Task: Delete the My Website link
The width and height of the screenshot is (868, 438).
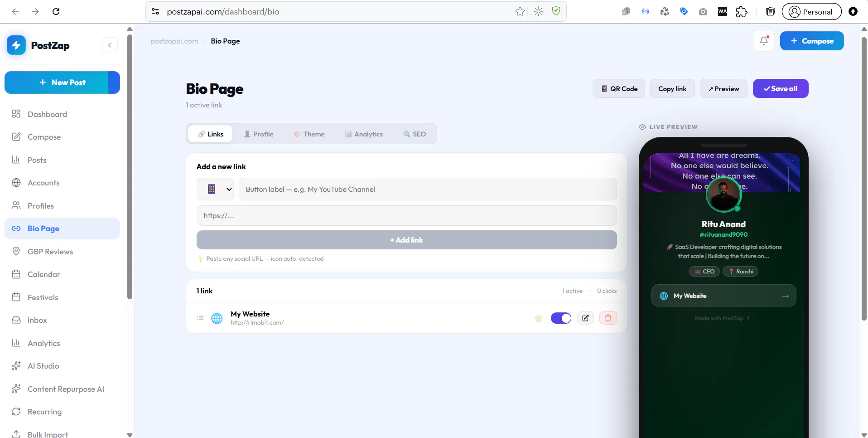Action: [x=608, y=318]
